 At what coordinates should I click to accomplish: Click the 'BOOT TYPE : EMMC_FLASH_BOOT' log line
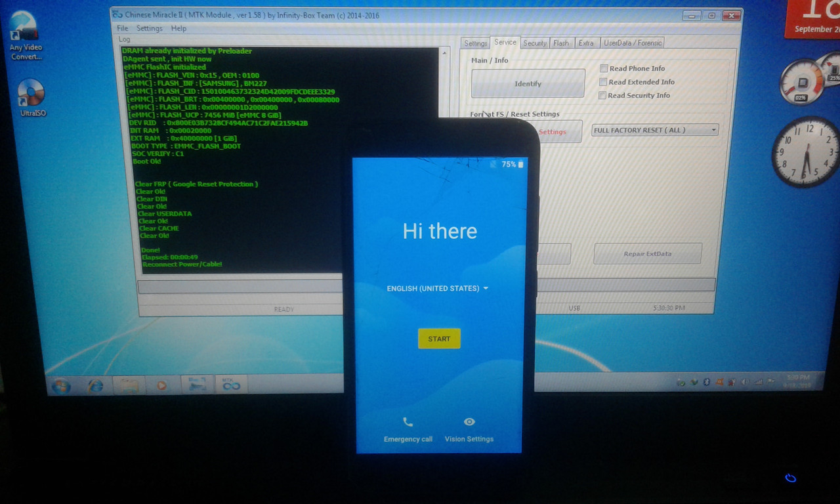(x=186, y=146)
